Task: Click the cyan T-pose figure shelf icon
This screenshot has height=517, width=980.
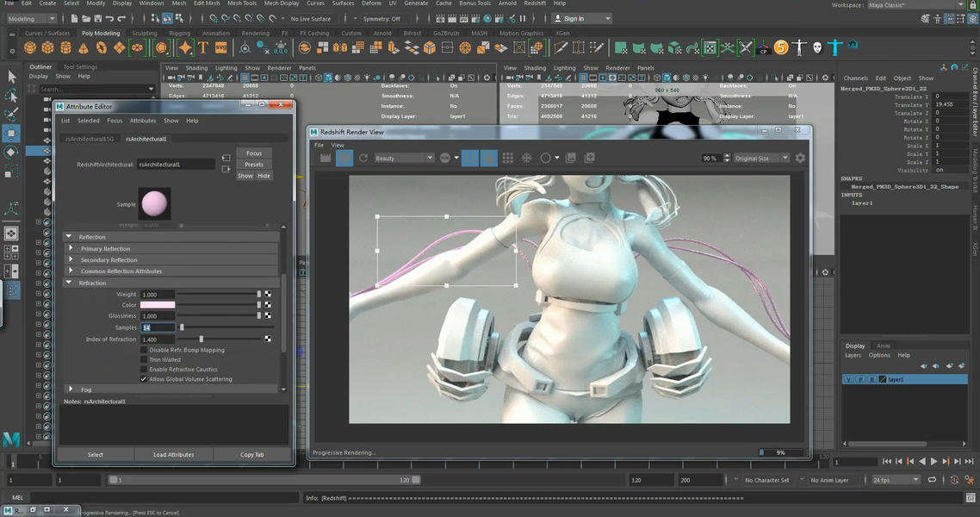Action: tap(835, 47)
